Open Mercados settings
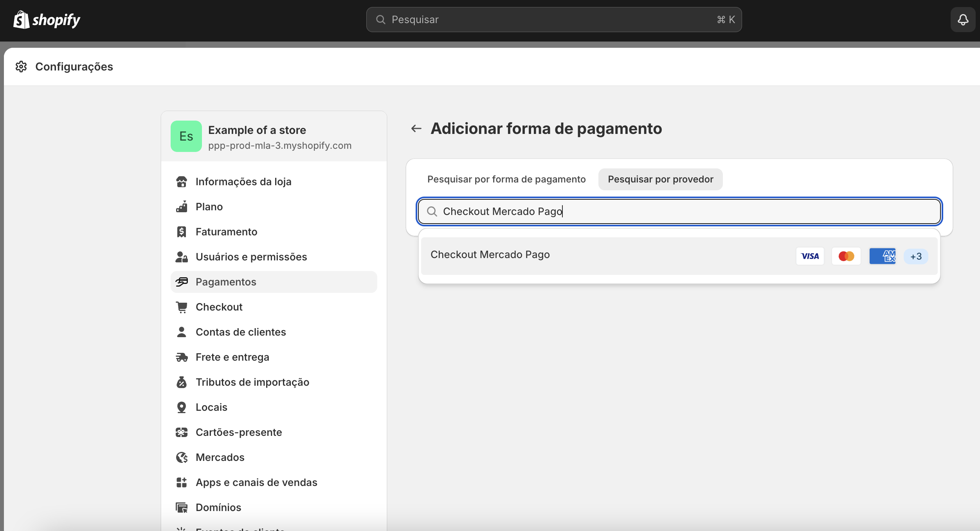This screenshot has width=980, height=531. [x=274, y=457]
